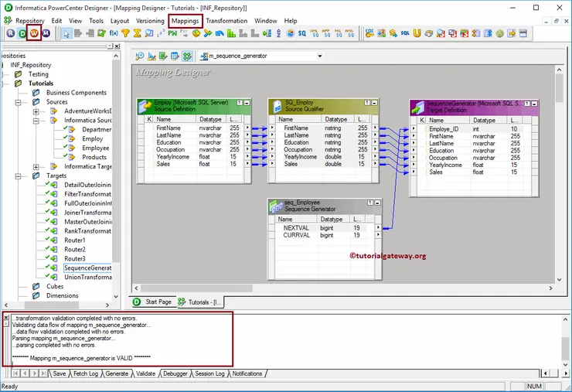Open the Source Analyzer tool icon
The height and width of the screenshot is (392, 572).
coord(140,56)
